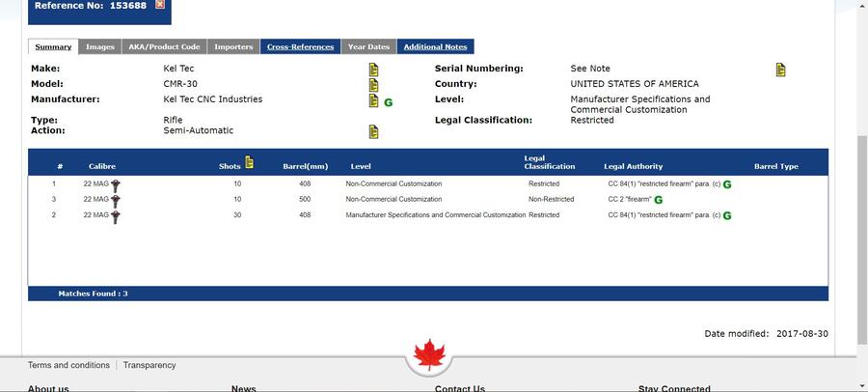
Task: Click green G icon in 30-shot row
Action: tap(727, 215)
